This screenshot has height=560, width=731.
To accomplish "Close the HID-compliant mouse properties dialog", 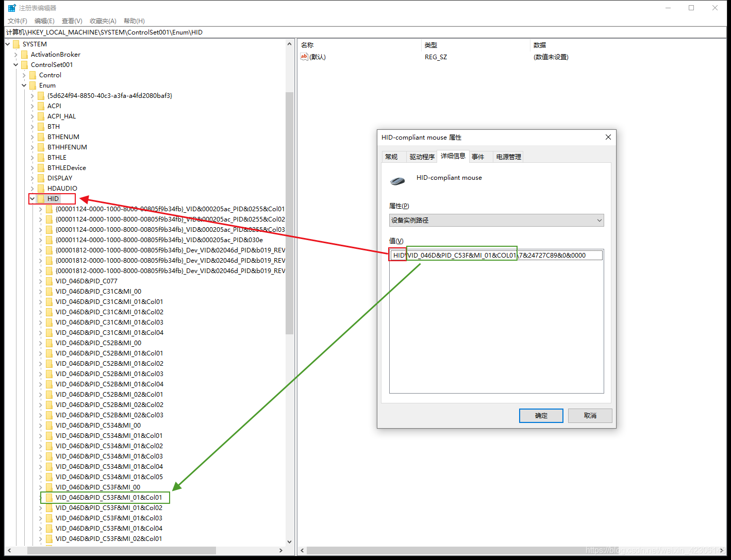I will (x=608, y=137).
